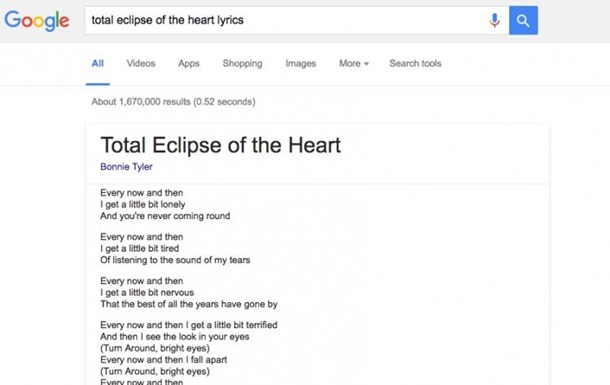This screenshot has width=610, height=385.
Task: Click the More dropdown arrow
Action: click(x=366, y=64)
